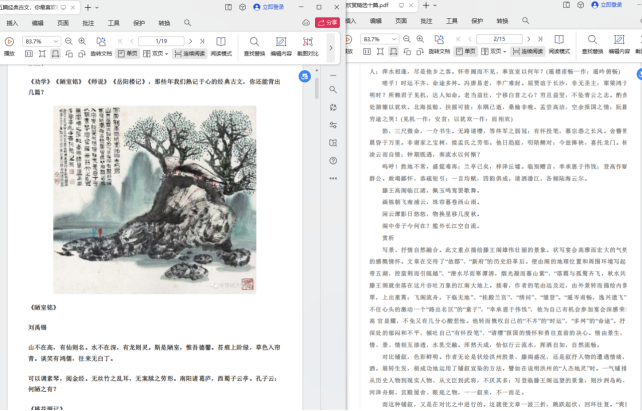Expand 双页 dropdown in right window
This screenshot has width=642, height=411.
[504, 51]
